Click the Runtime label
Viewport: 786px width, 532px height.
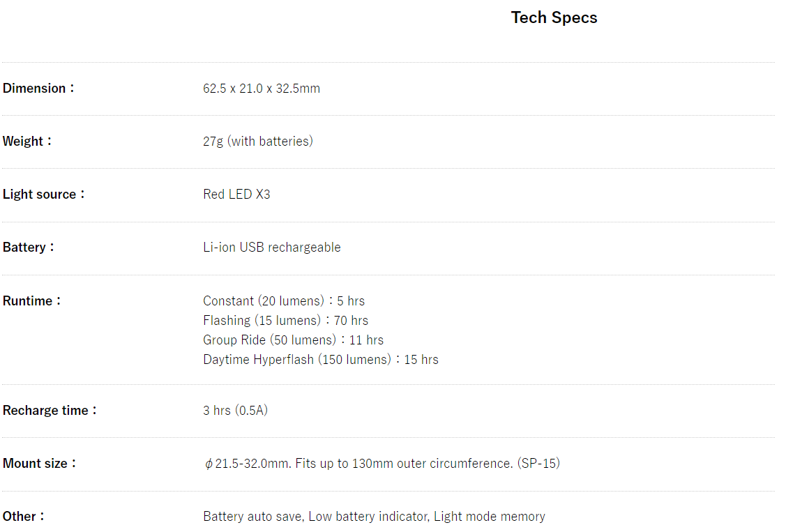(x=31, y=301)
